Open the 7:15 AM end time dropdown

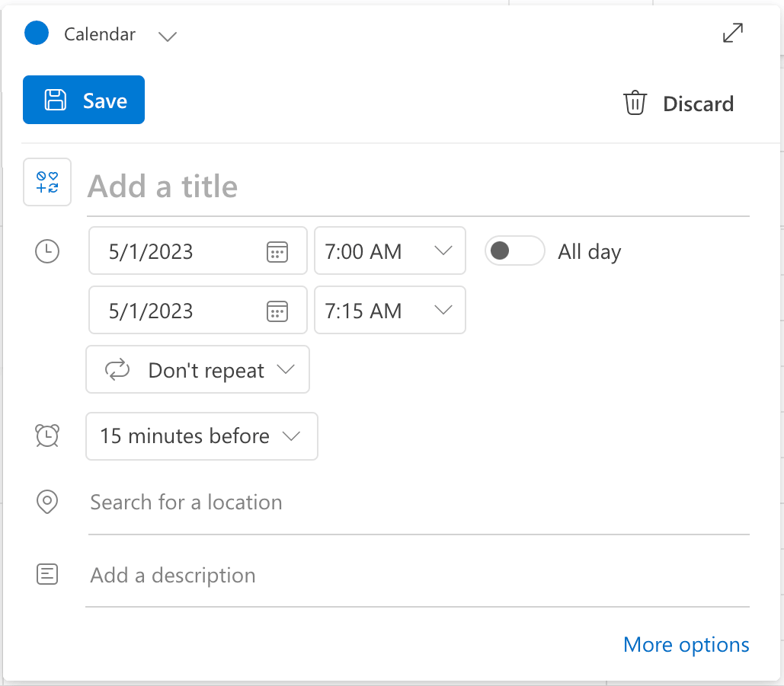pos(442,311)
